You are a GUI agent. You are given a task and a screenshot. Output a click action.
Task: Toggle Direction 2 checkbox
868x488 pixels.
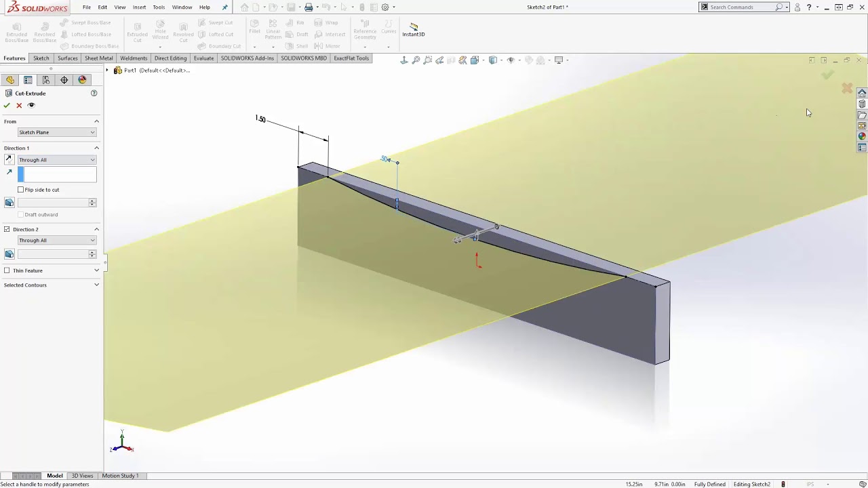click(7, 229)
